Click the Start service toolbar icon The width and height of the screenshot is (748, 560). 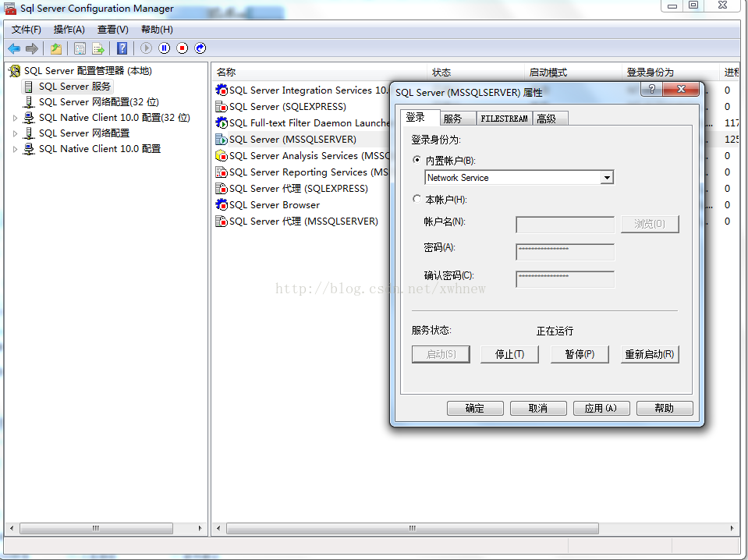[147, 48]
